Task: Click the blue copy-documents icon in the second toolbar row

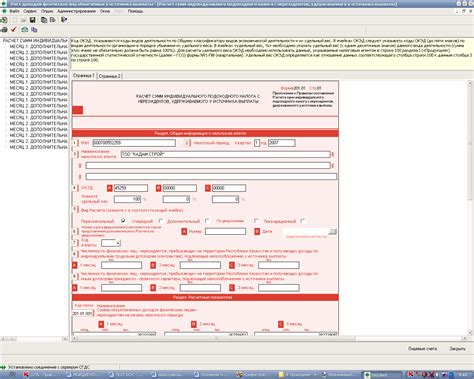Action: pyautogui.click(x=34, y=30)
